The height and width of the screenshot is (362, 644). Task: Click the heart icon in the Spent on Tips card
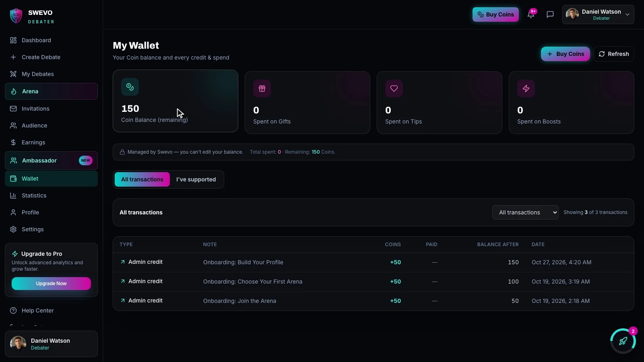point(394,88)
